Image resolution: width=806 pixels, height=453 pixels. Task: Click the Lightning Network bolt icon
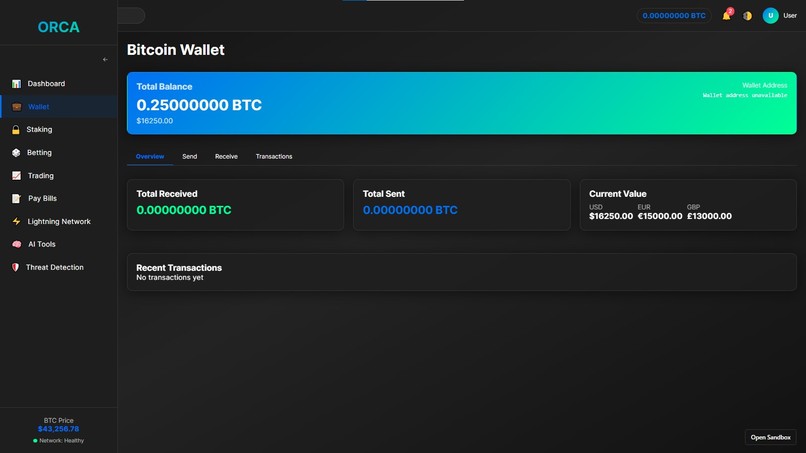pos(16,221)
